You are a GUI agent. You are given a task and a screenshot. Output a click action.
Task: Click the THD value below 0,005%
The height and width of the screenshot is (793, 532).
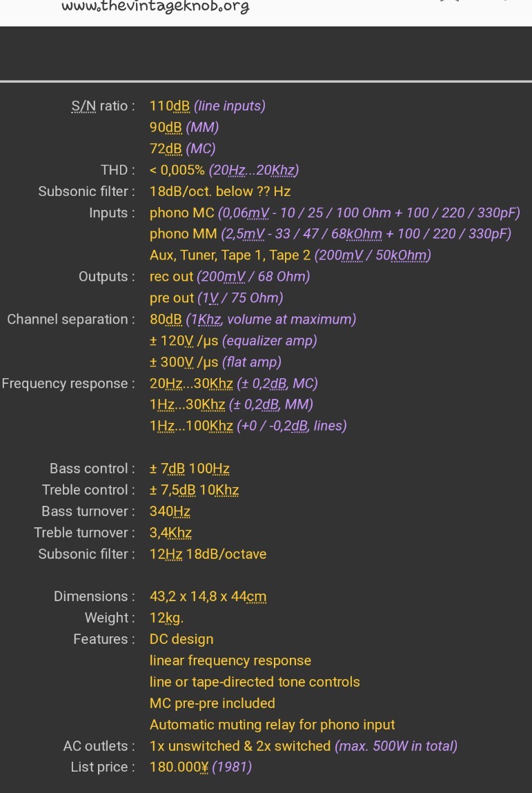click(x=224, y=170)
